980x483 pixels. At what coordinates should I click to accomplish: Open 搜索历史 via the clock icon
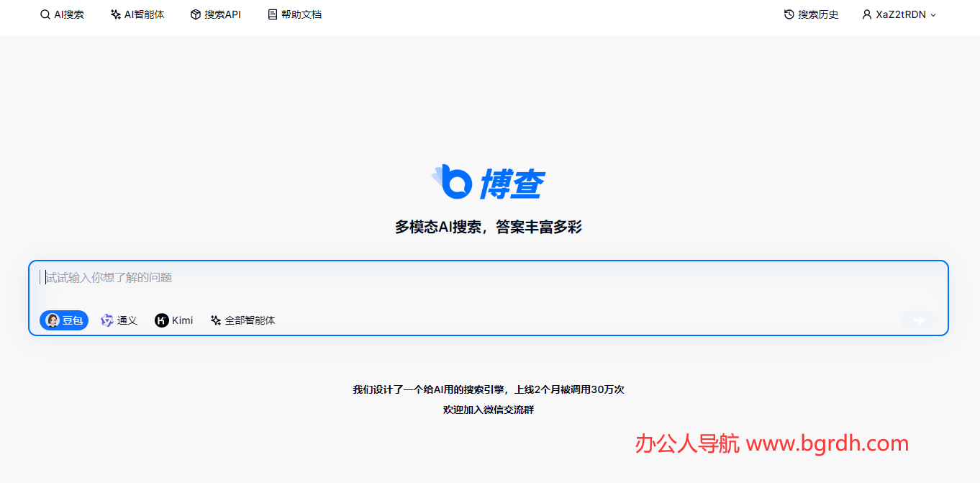[x=788, y=14]
